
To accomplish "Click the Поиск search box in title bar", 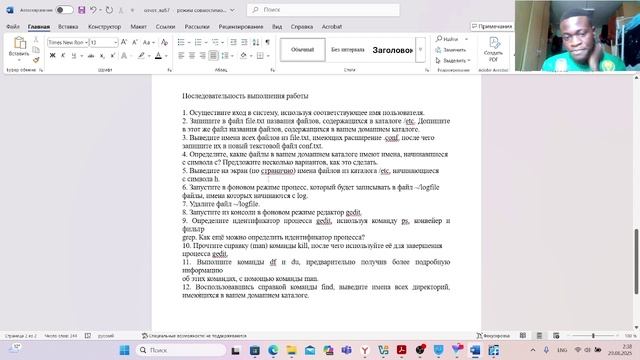I will (x=323, y=10).
